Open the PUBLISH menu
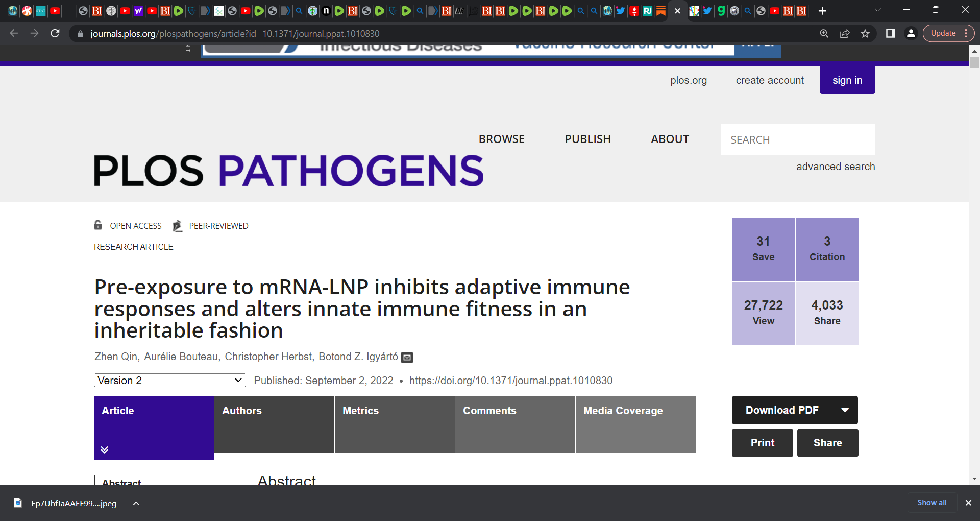Image resolution: width=980 pixels, height=521 pixels. [x=587, y=139]
